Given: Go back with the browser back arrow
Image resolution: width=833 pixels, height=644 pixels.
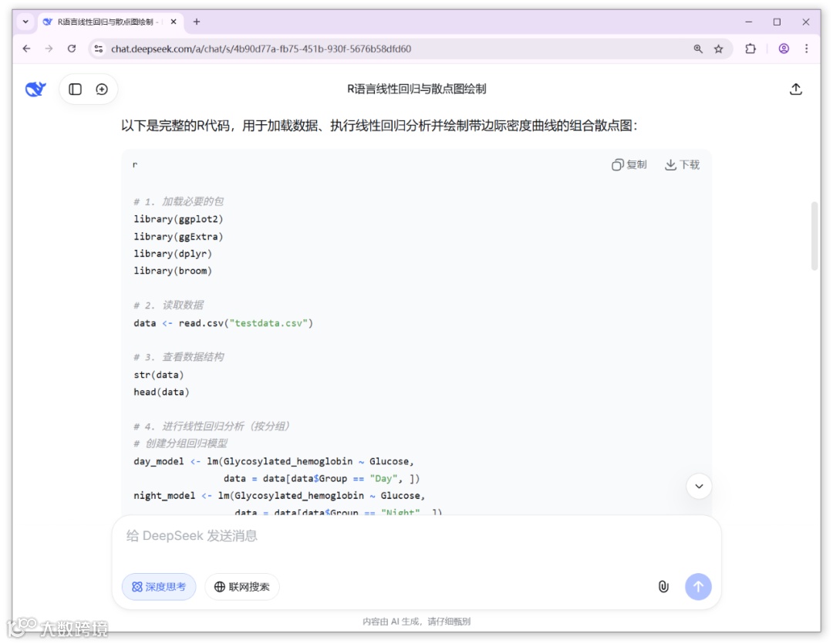Looking at the screenshot, I should (26, 49).
